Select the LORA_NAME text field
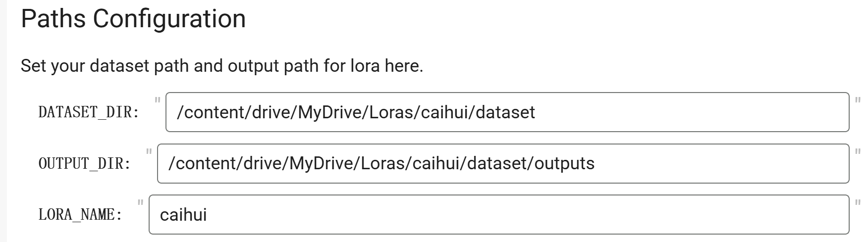 (499, 215)
